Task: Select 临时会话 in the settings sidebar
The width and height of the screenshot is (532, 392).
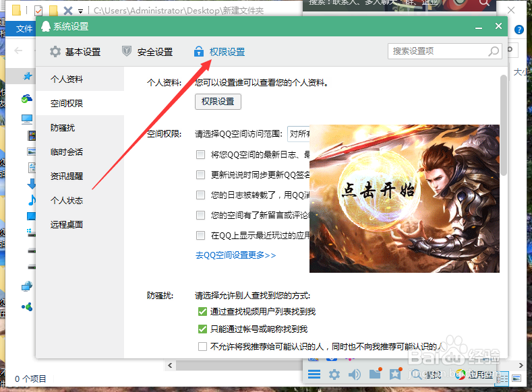Action: [80, 152]
